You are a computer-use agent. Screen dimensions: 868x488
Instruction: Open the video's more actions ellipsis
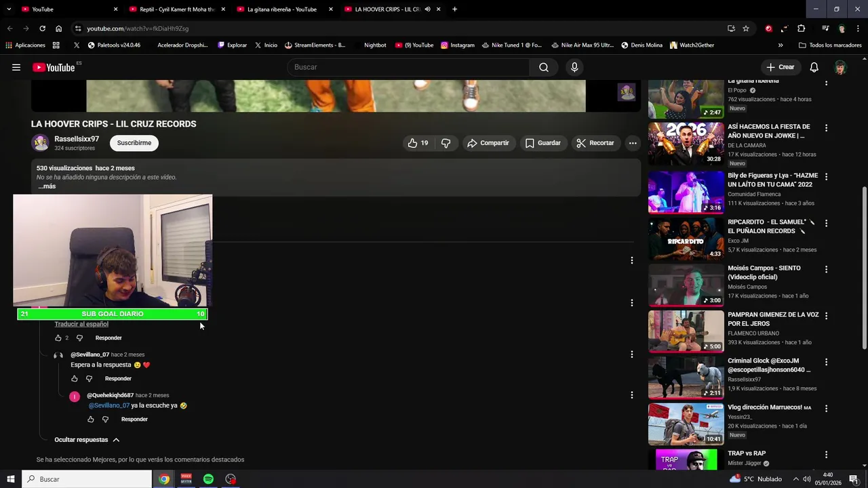(632, 143)
